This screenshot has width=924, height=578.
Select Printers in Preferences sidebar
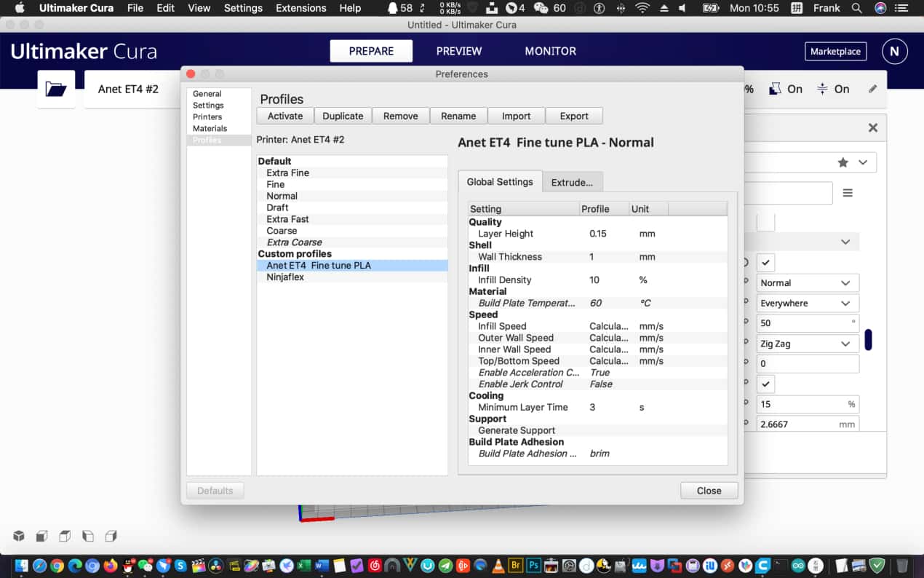tap(207, 117)
